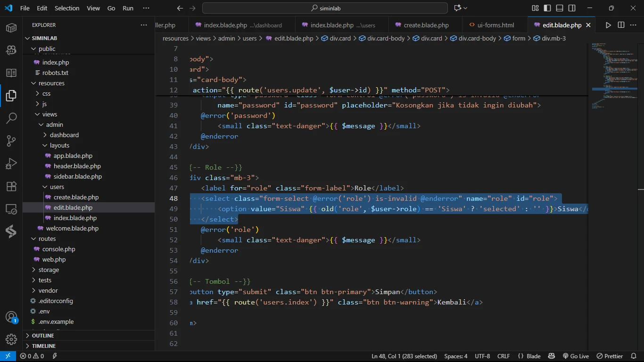Viewport: 644px width, 362px height.
Task: Collapse the layouts folder
Action: click(x=59, y=145)
